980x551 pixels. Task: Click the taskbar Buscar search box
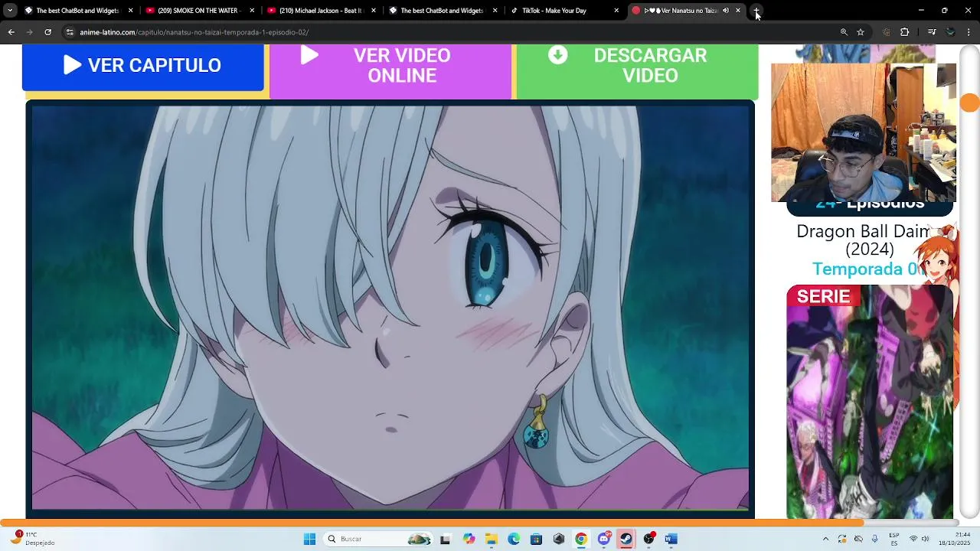379,539
